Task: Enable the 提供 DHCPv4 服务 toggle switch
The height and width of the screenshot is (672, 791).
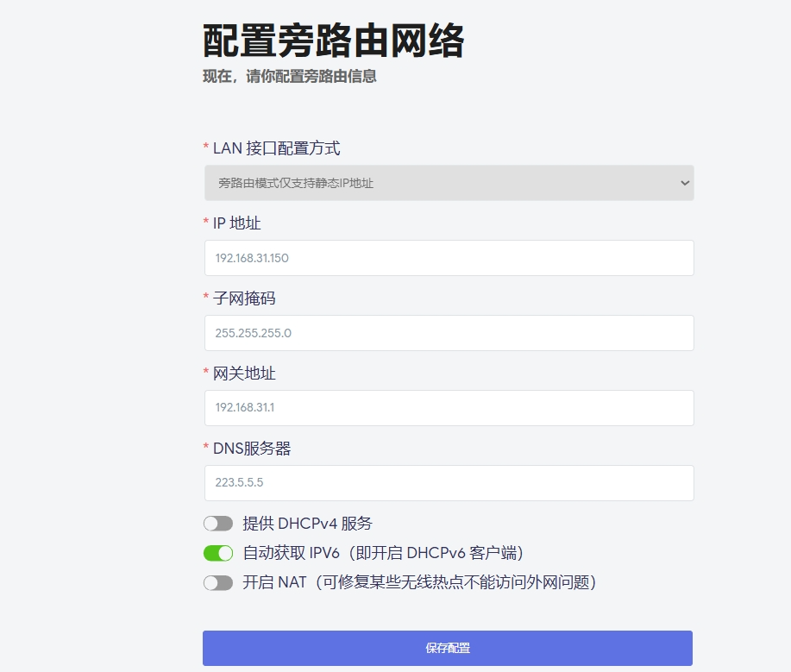Action: point(218,524)
